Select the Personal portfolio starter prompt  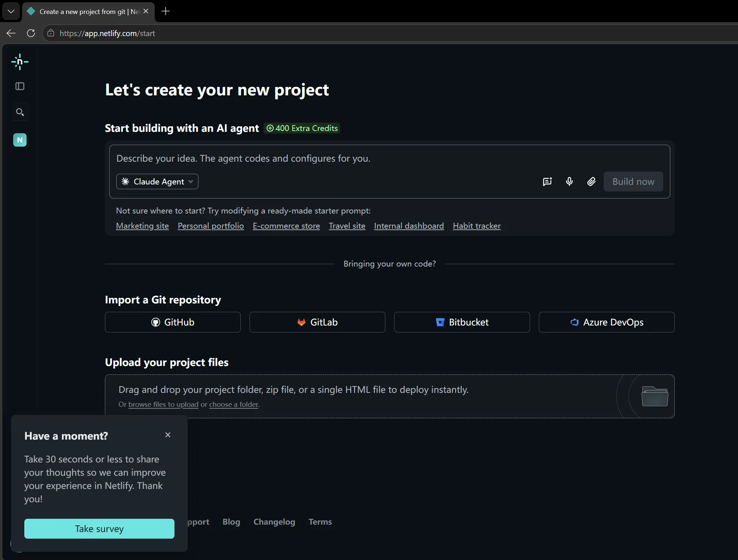click(211, 226)
